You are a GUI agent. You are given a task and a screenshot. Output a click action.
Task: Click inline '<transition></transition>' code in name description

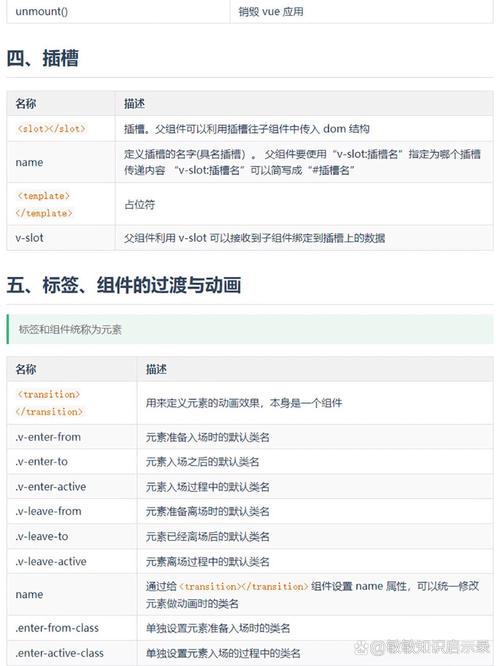[x=243, y=587]
